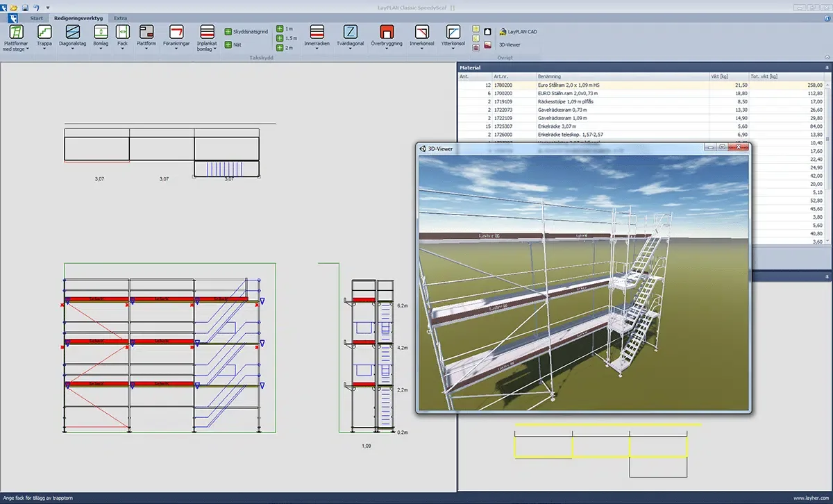Click the 4.2m height label in drawing

pos(403,347)
